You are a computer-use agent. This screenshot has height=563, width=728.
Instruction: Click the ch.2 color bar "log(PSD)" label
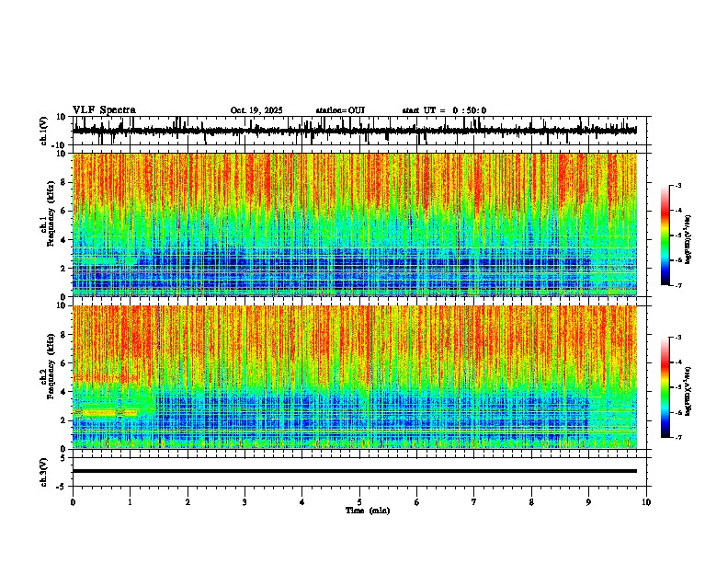coord(688,391)
